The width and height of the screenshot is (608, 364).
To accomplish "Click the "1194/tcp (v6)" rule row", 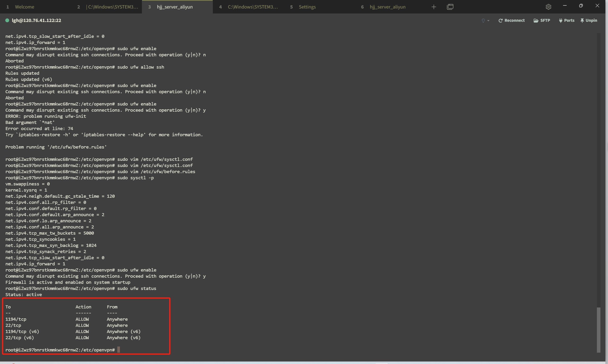I will click(73, 331).
